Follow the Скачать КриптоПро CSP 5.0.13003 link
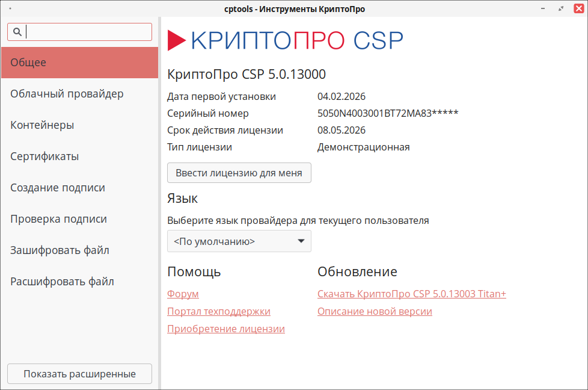This screenshot has width=588, height=390. [411, 294]
